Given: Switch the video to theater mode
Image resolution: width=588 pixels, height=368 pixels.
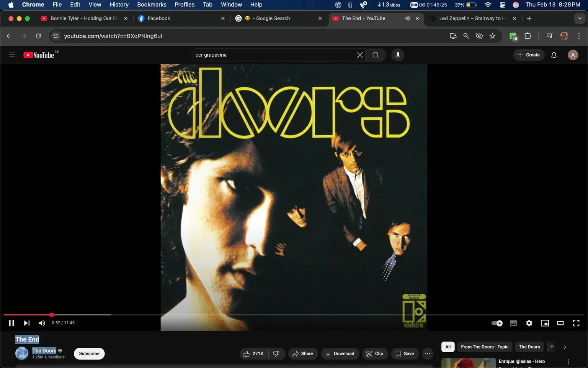Looking at the screenshot, I should pyautogui.click(x=560, y=323).
